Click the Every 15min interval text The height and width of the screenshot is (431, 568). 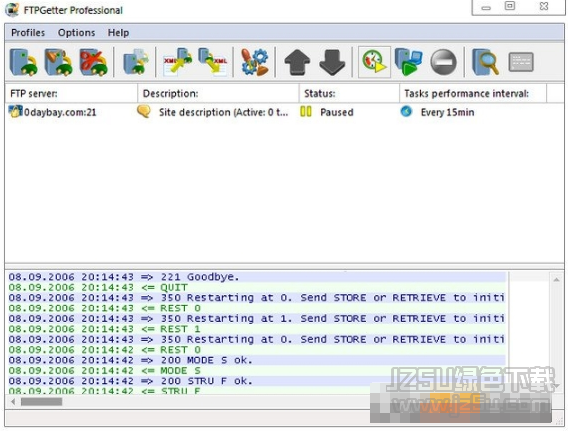click(x=447, y=112)
